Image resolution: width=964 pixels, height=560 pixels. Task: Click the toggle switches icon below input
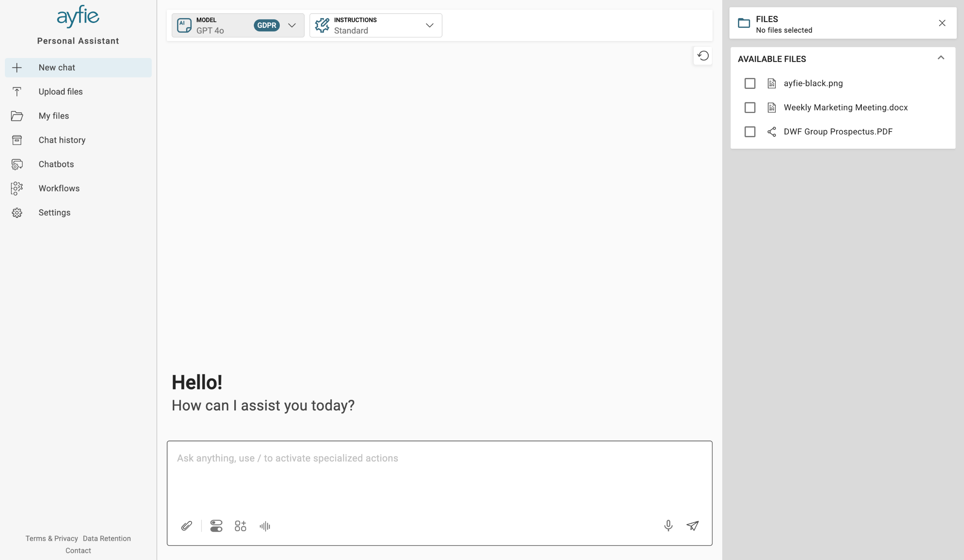point(216,526)
